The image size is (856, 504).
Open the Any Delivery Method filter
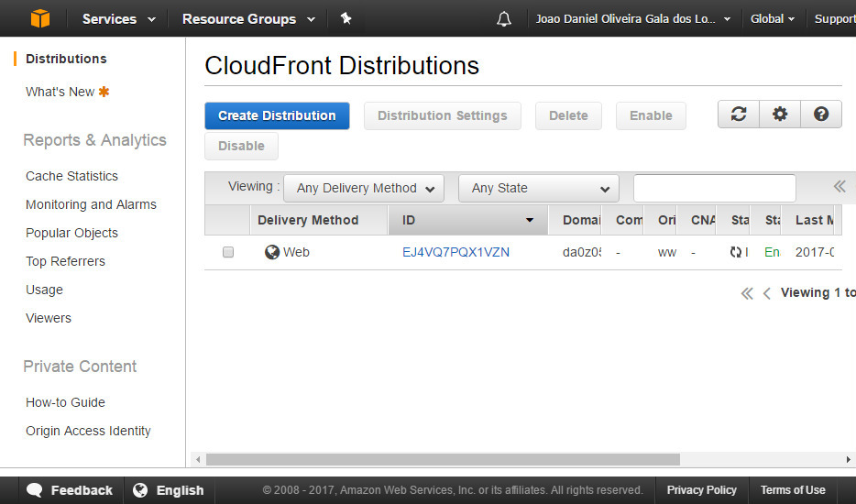[x=364, y=189]
